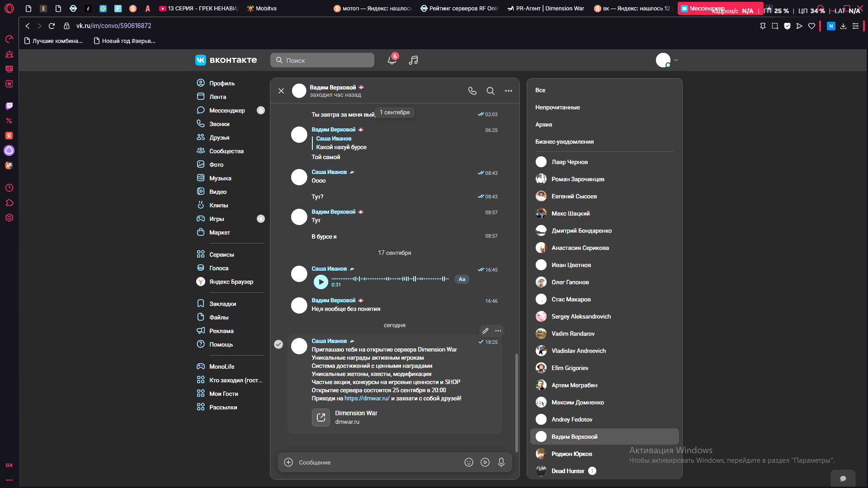Open chat three-dots menu in conversation header
Image resolution: width=868 pixels, height=488 pixels.
(x=509, y=91)
